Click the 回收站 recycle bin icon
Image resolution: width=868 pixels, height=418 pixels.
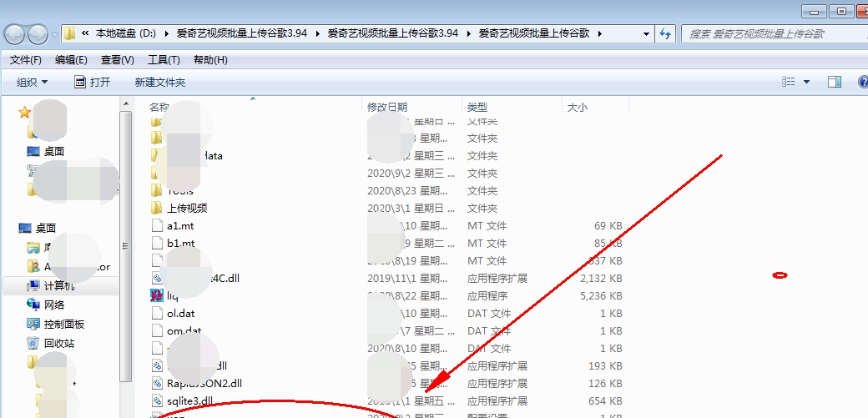pyautogui.click(x=33, y=343)
